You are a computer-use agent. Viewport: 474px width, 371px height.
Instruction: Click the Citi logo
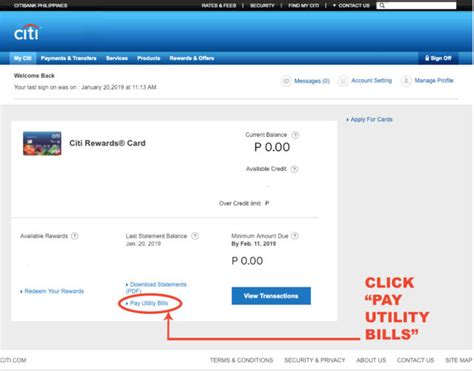click(x=26, y=32)
